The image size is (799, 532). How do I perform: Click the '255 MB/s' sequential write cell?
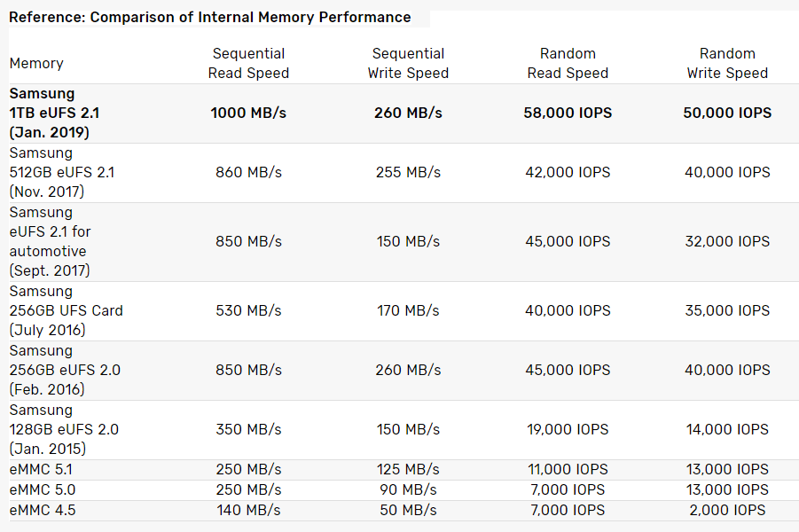[408, 173]
